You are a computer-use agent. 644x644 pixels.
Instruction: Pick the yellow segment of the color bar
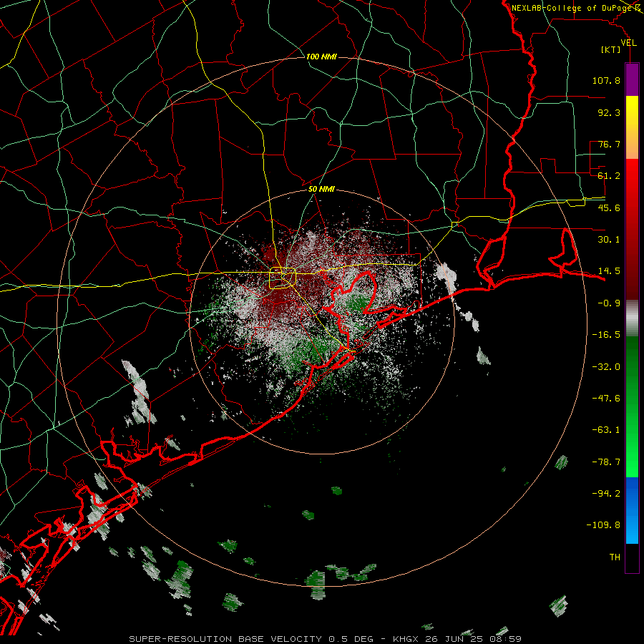632,127
